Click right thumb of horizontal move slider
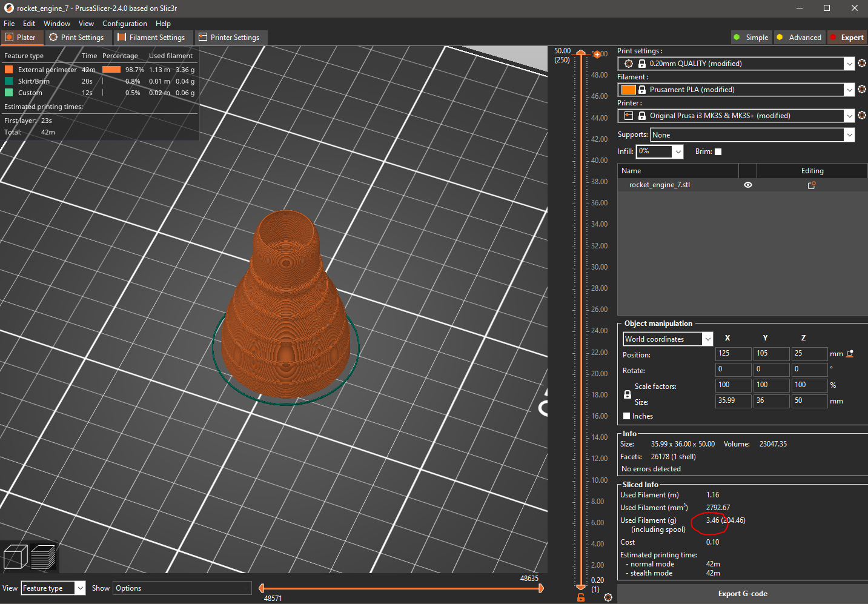Viewport: 868px width, 604px height. point(541,588)
